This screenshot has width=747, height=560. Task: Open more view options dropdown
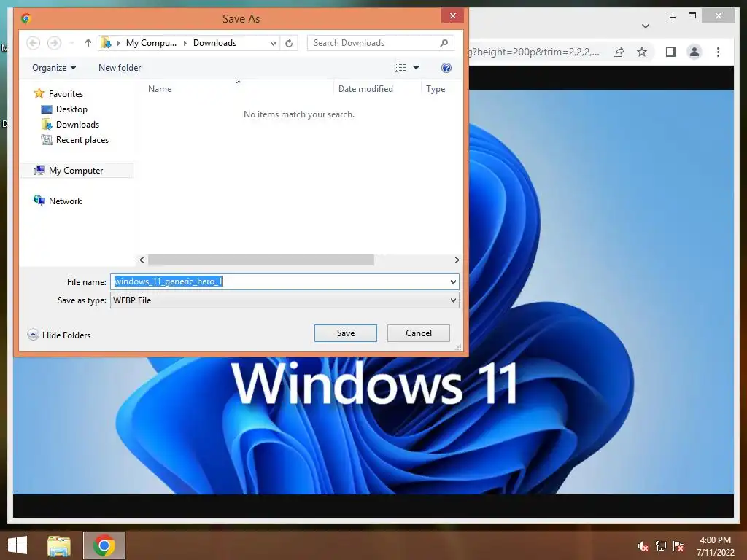tap(416, 68)
